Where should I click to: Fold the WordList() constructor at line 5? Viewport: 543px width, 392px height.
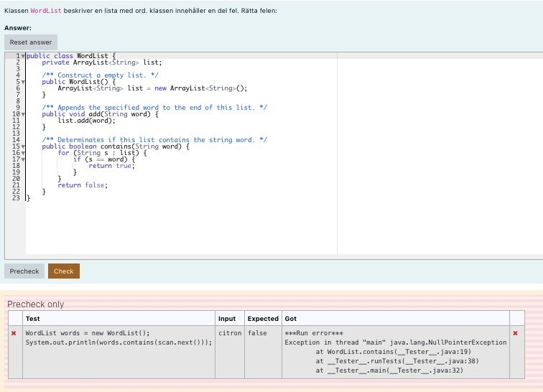pos(23,82)
